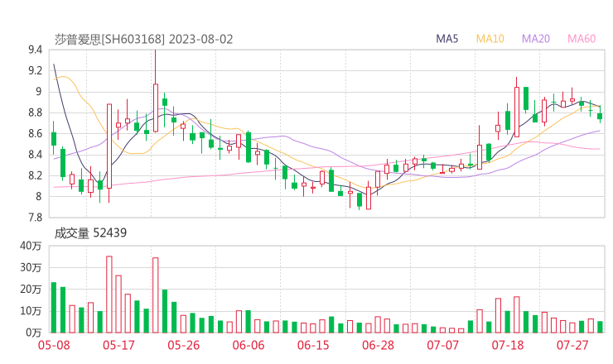Click the 40万 volume axis label
This screenshot has width=613, height=364.
pos(31,246)
